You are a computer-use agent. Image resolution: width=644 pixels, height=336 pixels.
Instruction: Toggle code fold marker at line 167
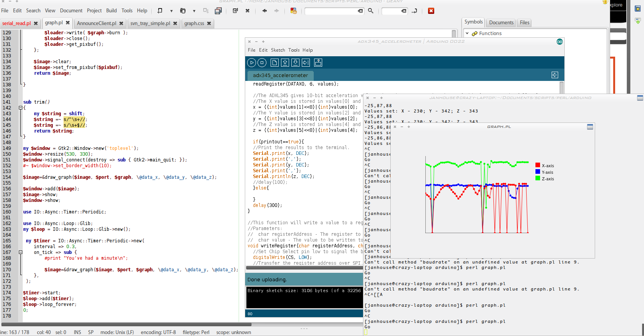pyautogui.click(x=20, y=252)
